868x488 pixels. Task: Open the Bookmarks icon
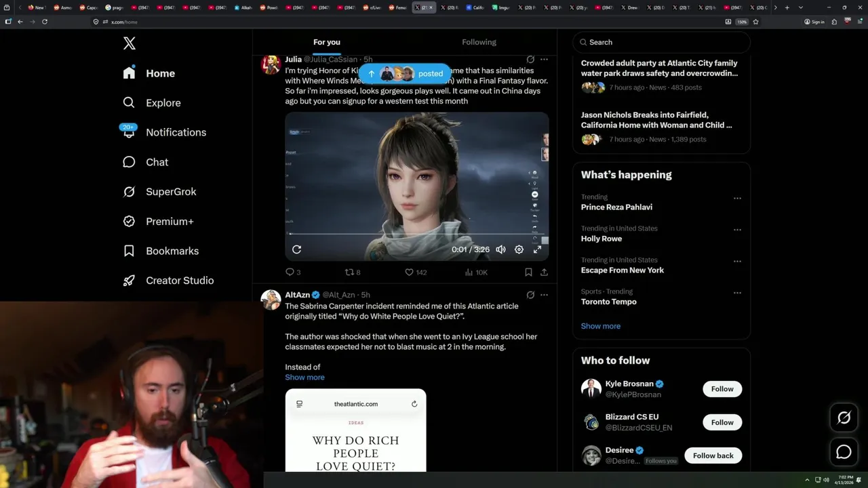pyautogui.click(x=129, y=251)
